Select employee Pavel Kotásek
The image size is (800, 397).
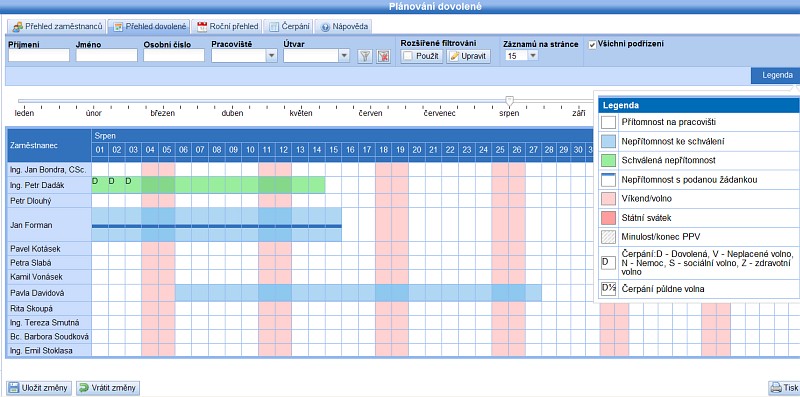[48, 249]
